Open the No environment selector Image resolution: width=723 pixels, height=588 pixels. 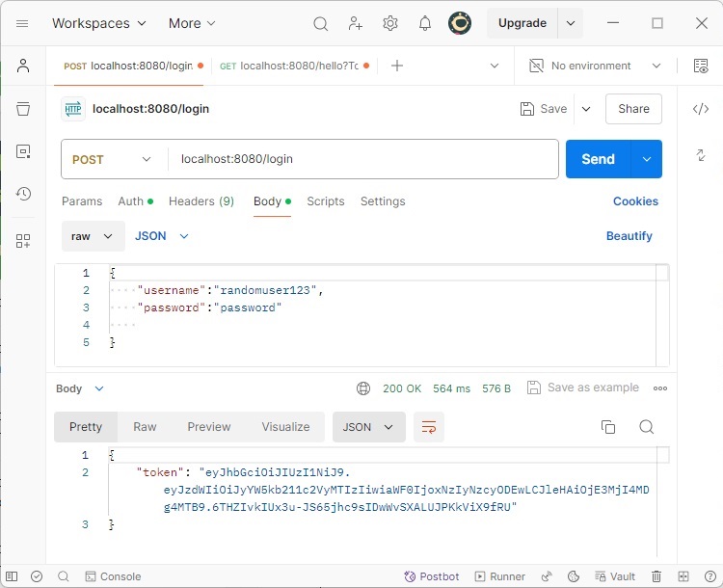click(596, 66)
